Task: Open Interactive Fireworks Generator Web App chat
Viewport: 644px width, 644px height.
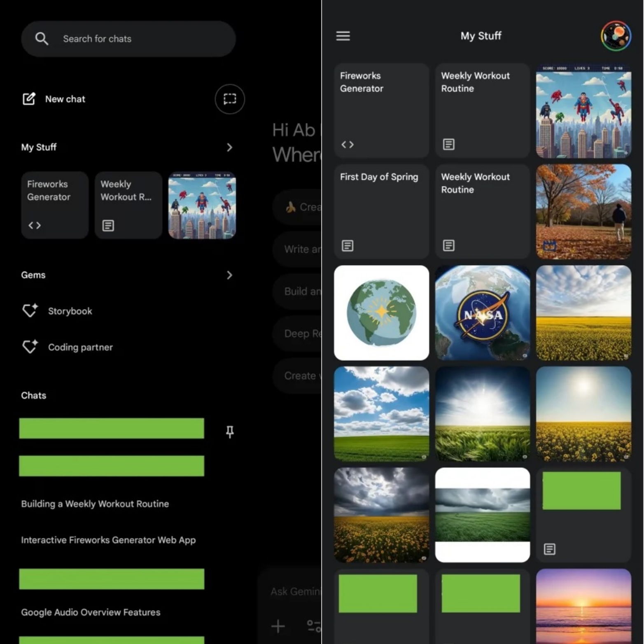Action: (108, 540)
